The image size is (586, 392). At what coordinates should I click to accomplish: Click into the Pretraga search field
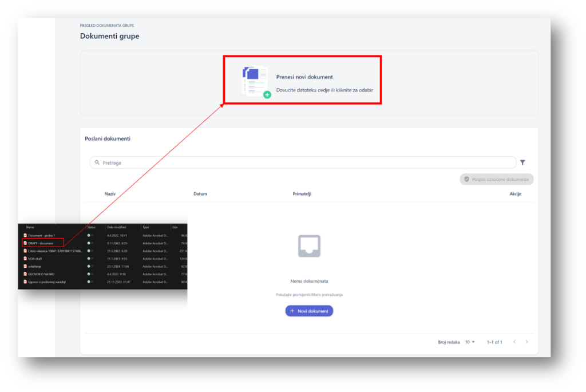303,163
